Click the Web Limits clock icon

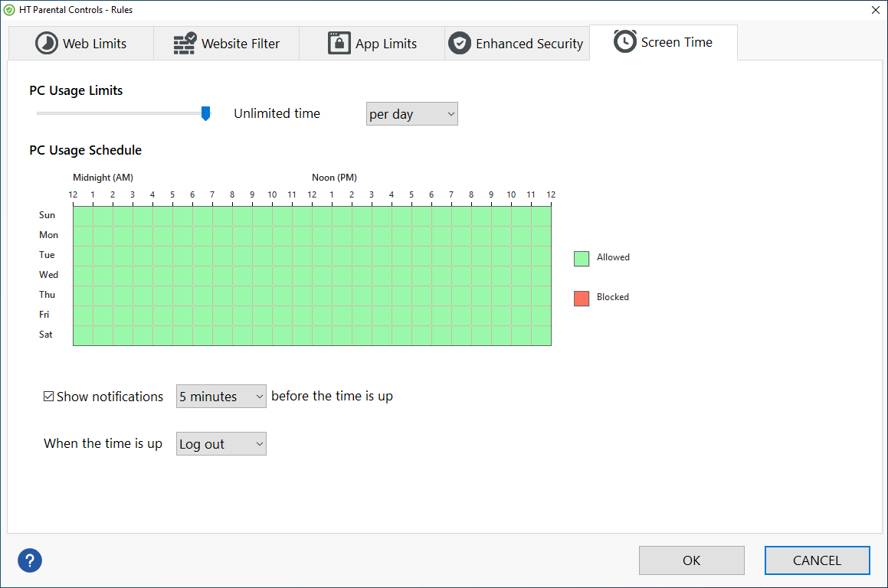click(x=47, y=43)
